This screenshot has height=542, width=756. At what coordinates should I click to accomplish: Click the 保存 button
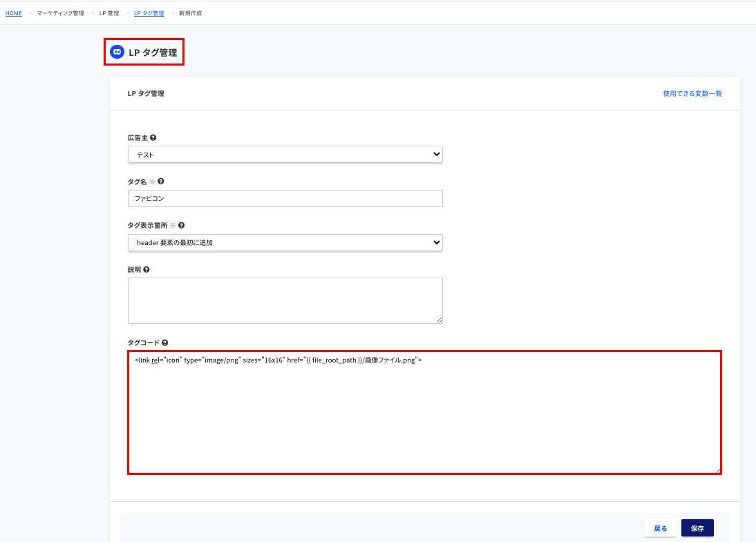(697, 528)
